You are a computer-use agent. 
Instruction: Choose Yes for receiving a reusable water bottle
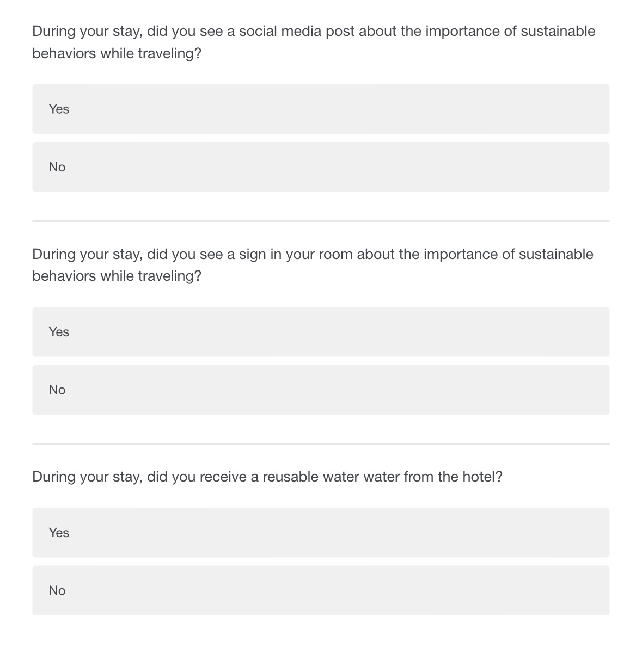321,533
